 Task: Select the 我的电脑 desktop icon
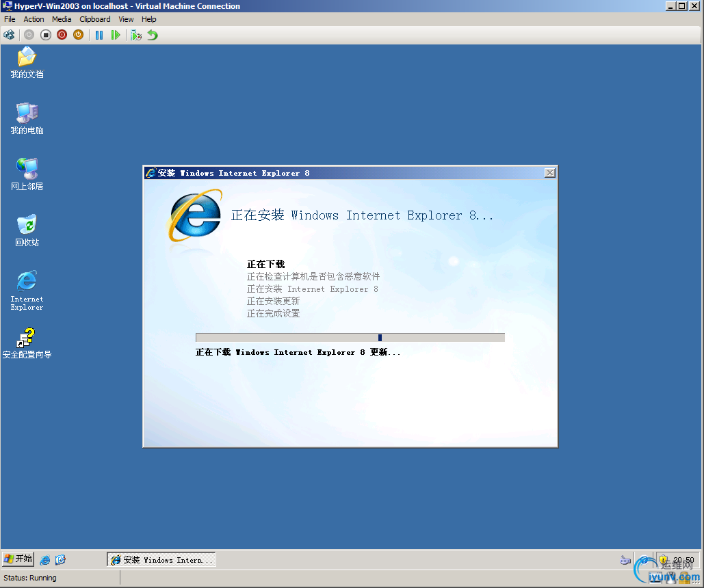click(27, 118)
